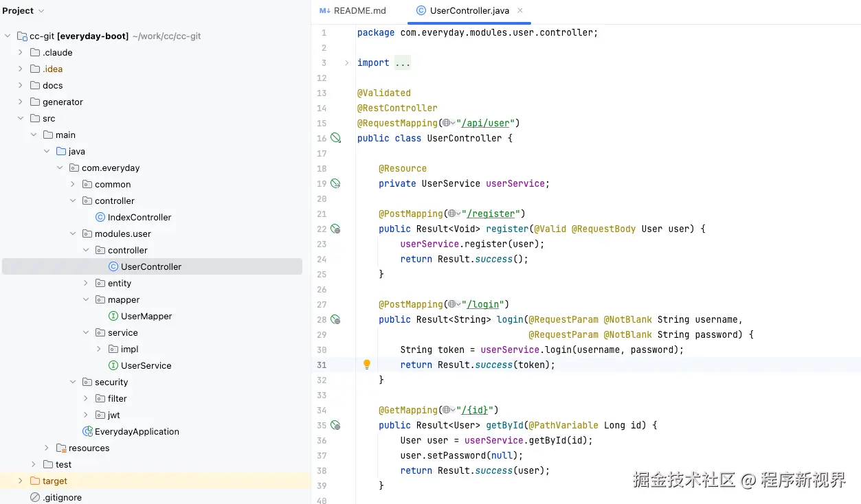Click the endpoint gutter icon for login method
This screenshot has width=861, height=504.
click(335, 319)
